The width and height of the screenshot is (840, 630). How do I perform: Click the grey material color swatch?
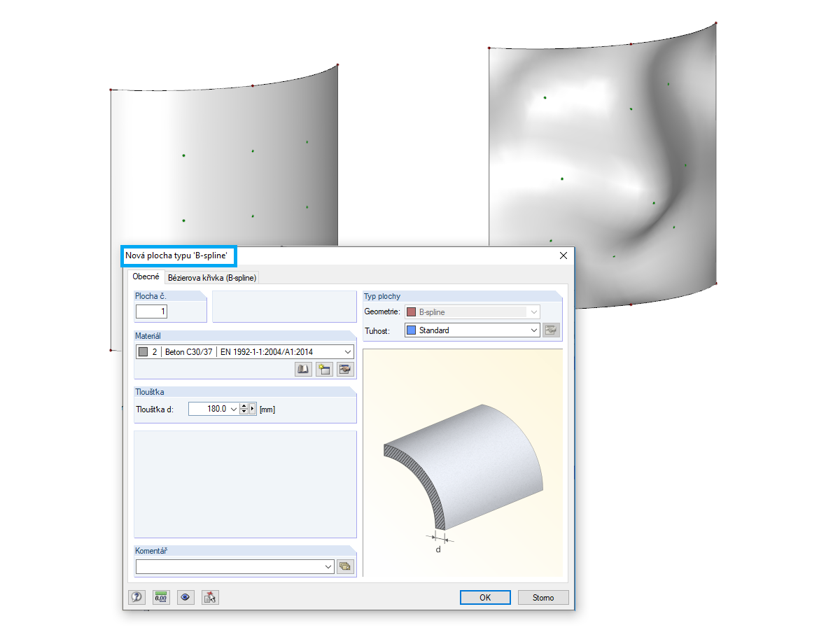143,352
